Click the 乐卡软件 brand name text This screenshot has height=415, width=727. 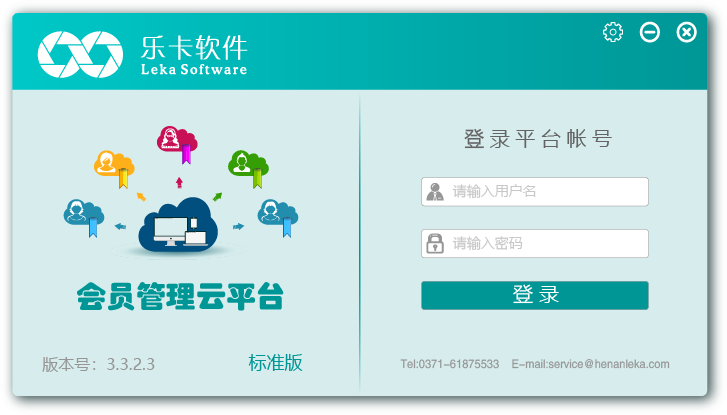(x=194, y=47)
